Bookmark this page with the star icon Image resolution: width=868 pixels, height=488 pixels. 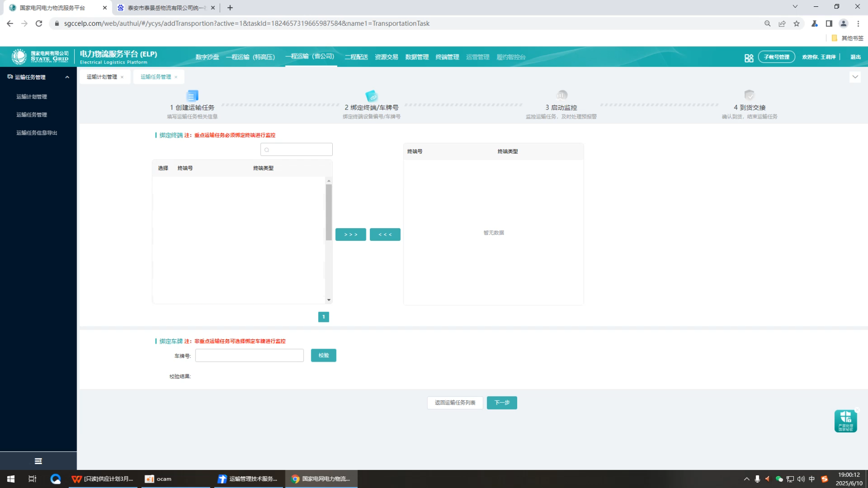(796, 23)
